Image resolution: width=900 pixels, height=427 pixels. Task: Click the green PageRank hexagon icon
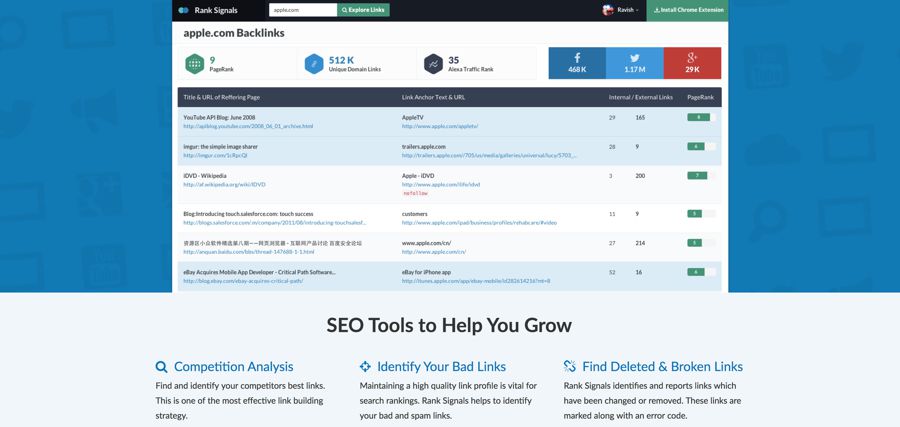(x=194, y=64)
